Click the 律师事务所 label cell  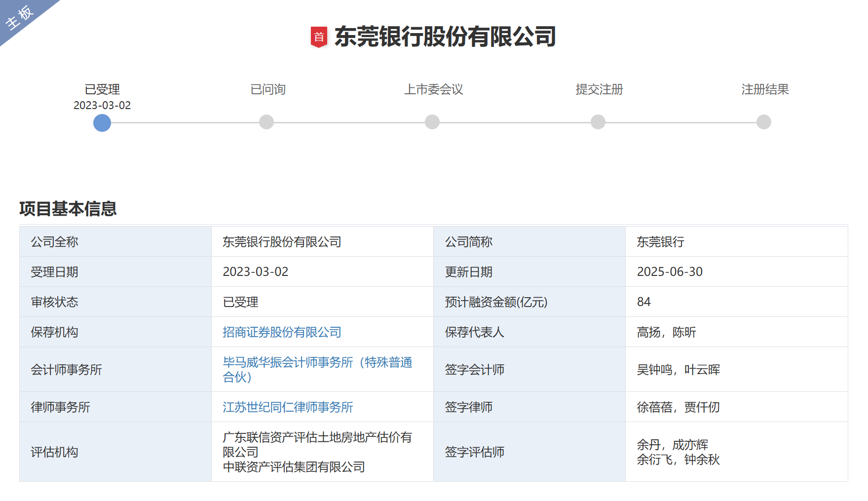[115, 407]
